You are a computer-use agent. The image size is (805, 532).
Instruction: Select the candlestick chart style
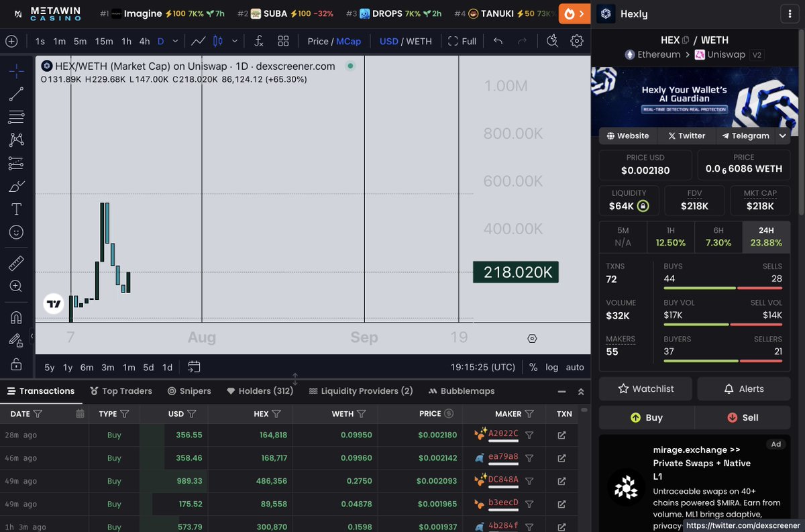(217, 41)
